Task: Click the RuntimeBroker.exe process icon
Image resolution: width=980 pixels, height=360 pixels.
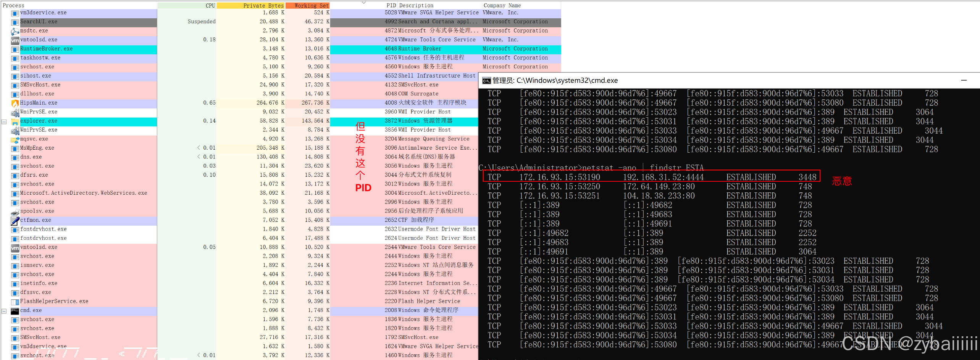Action: tap(15, 49)
